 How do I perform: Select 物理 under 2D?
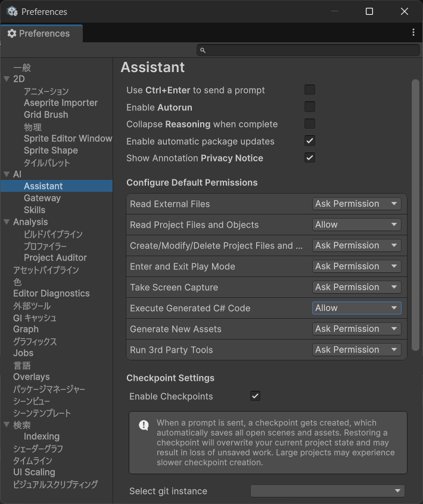coord(33,127)
